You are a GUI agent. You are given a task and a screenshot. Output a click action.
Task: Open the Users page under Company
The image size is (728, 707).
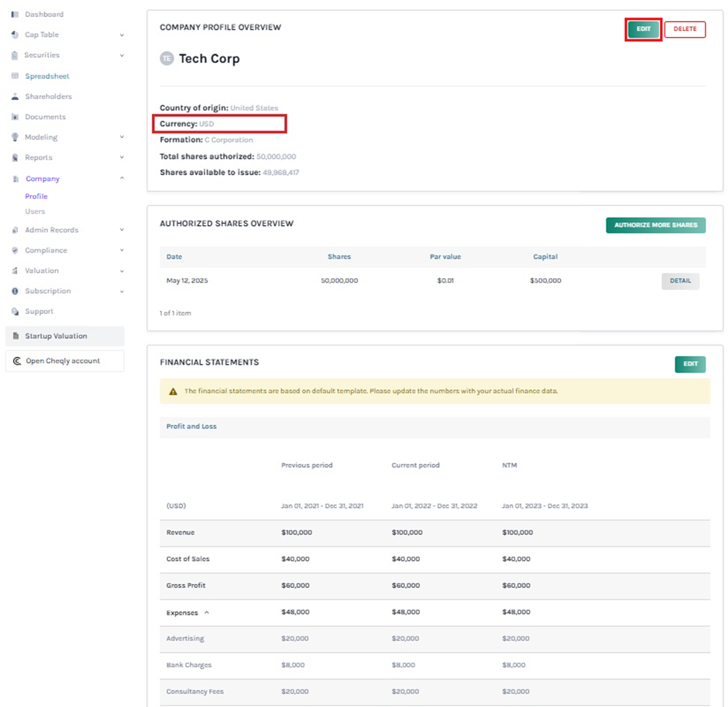(x=35, y=211)
